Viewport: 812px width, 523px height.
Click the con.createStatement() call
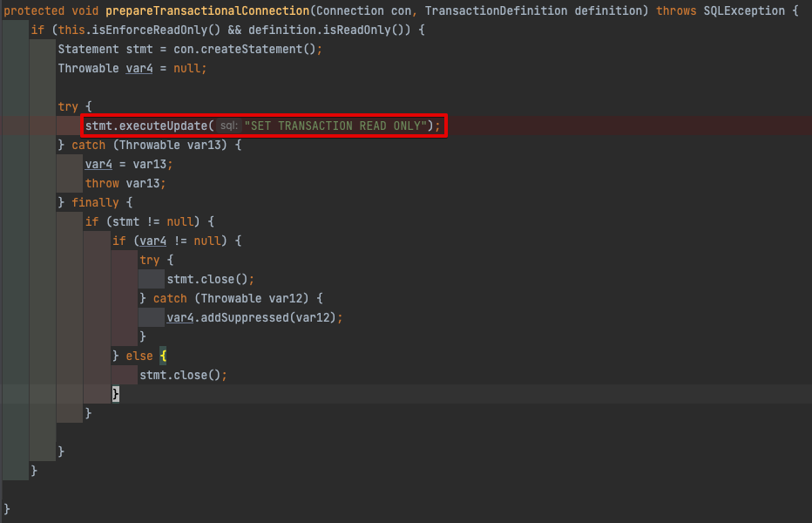click(x=245, y=49)
